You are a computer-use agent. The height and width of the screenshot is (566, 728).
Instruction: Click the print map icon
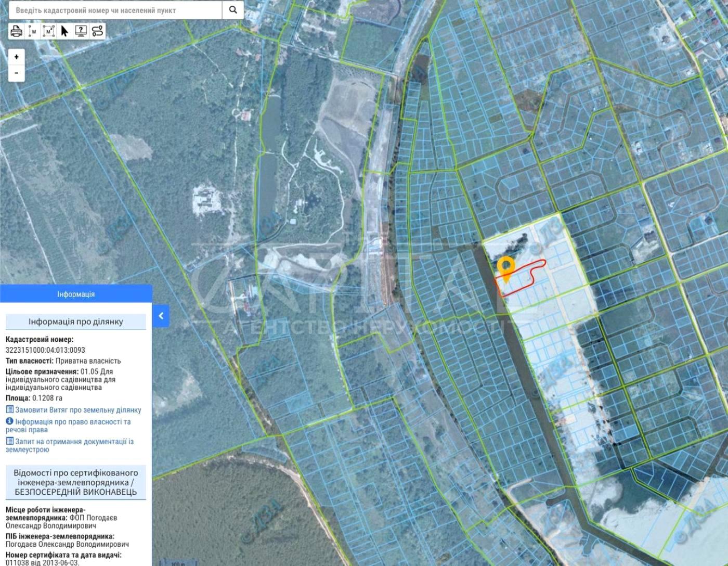(17, 31)
